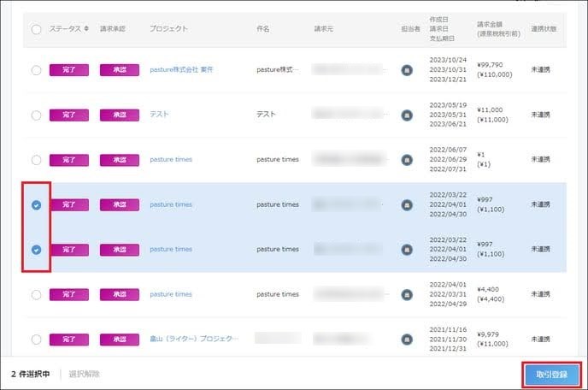588x390 pixels.
Task: Click 未連携 status in the ¥4,400 row
Action: (x=540, y=294)
